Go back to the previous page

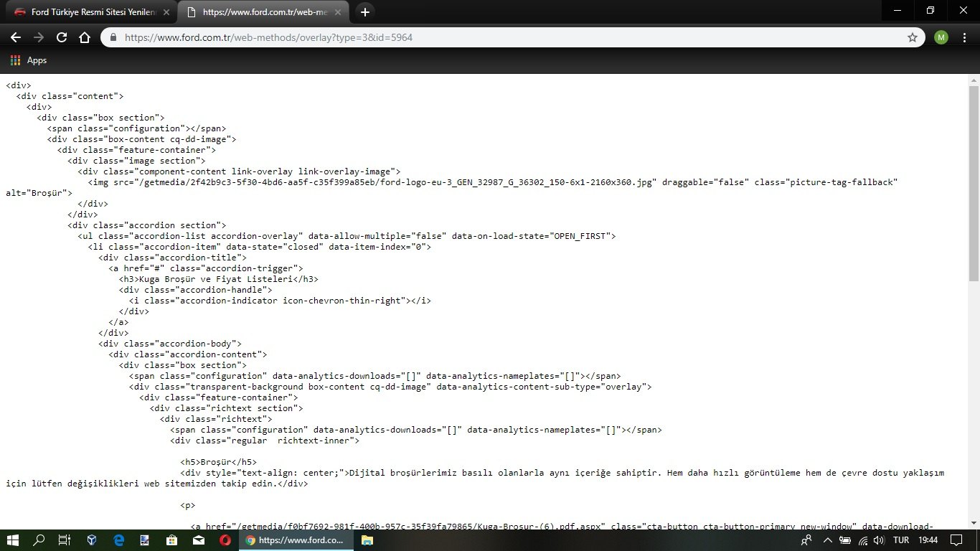16,37
